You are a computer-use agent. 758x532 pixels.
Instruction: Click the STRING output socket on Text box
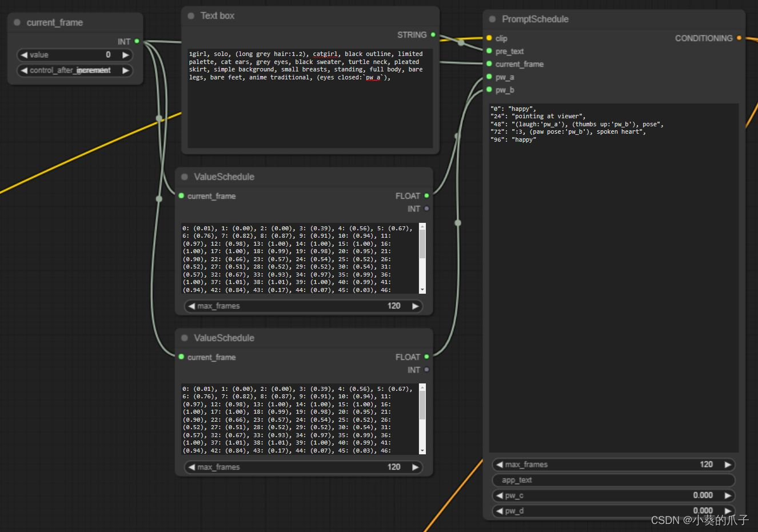[x=433, y=35]
